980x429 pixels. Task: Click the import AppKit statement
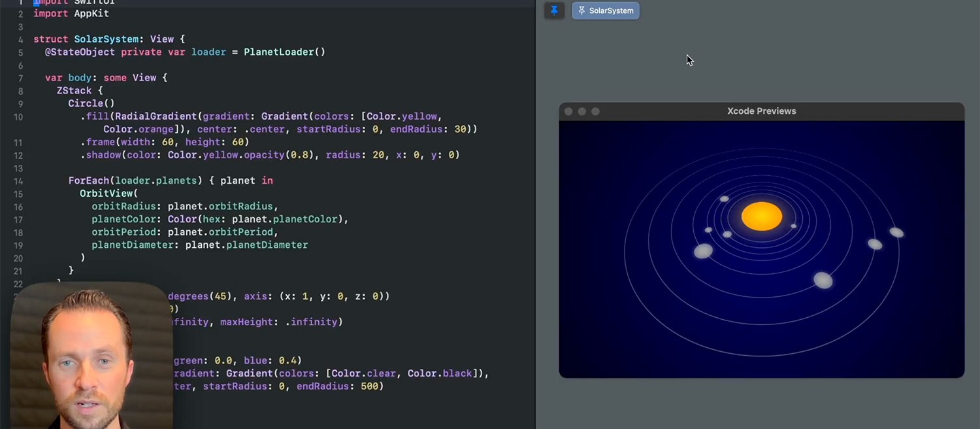tap(71, 13)
